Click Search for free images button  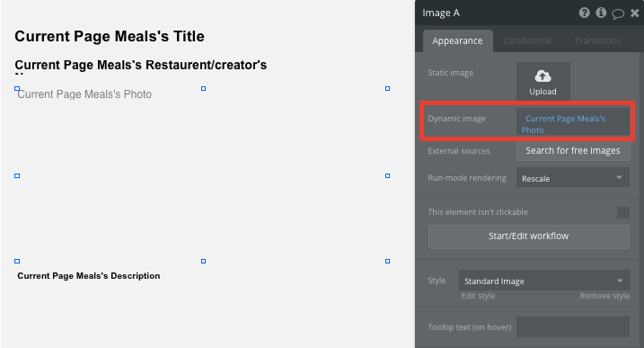coord(572,150)
